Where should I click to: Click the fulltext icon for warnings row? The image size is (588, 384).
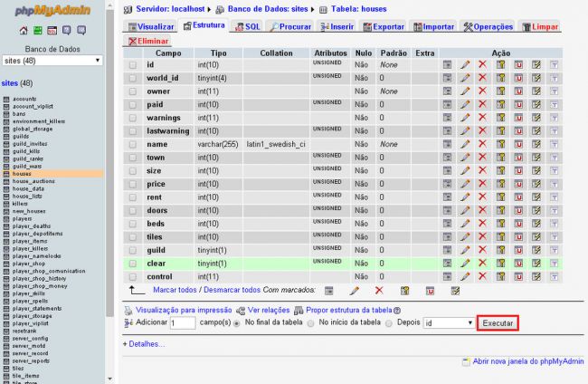(554, 118)
